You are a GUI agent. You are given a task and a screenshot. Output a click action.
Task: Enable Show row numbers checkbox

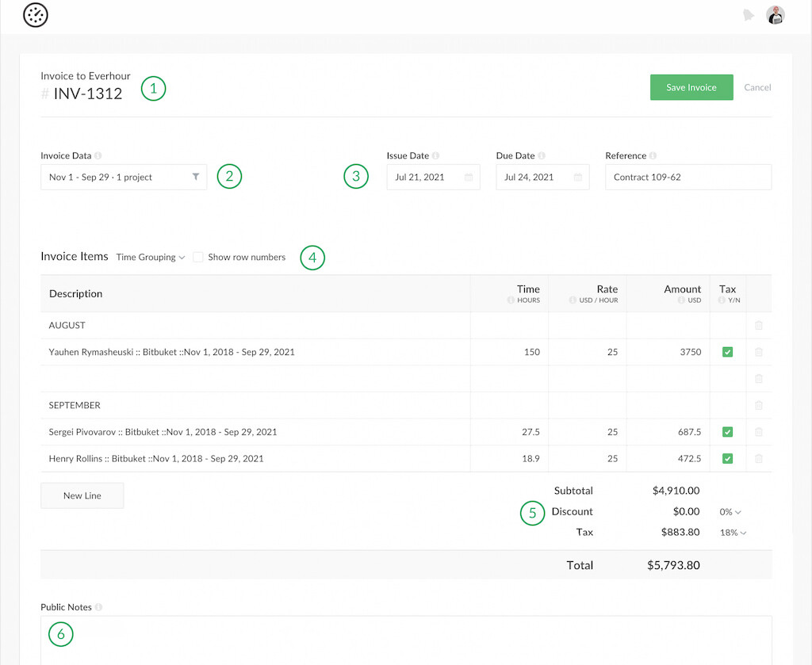coord(198,258)
